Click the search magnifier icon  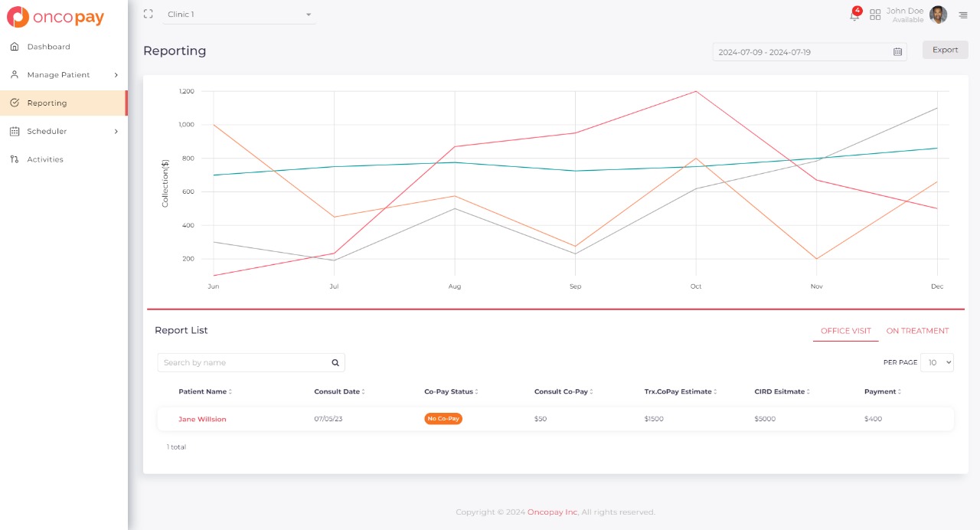[335, 363]
